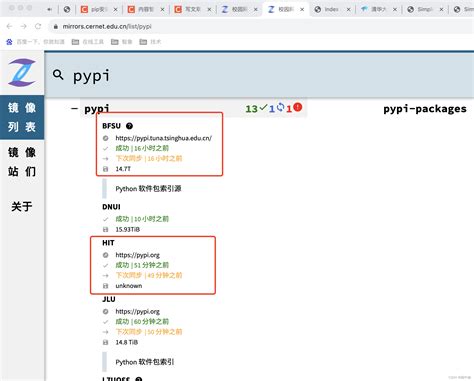
Task: Click the HIT next-sync orange line
Action: (149, 275)
